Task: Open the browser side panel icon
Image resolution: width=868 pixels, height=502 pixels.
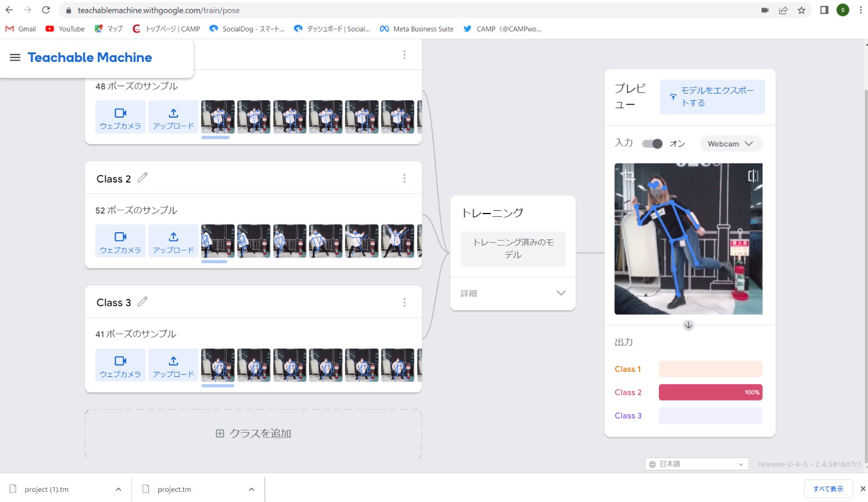Action: [x=824, y=10]
